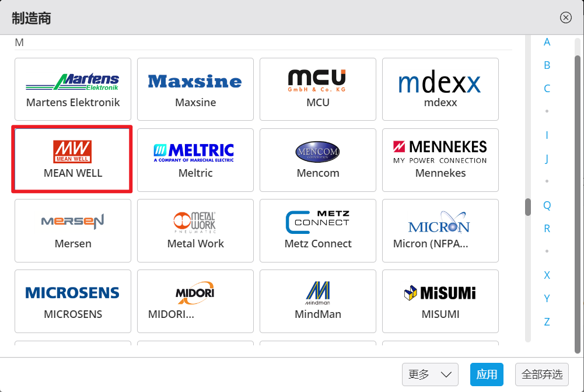The image size is (584, 392).
Task: Choose the Metal Work manufacturer logo
Action: tap(195, 222)
